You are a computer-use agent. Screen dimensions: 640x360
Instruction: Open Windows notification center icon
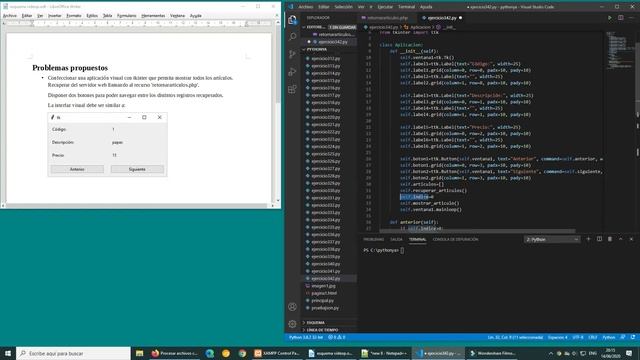629,353
